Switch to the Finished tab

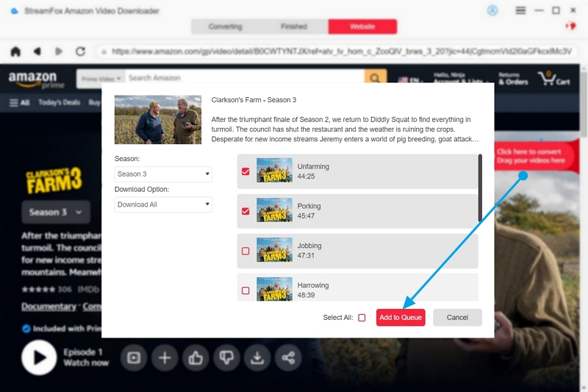pyautogui.click(x=294, y=26)
